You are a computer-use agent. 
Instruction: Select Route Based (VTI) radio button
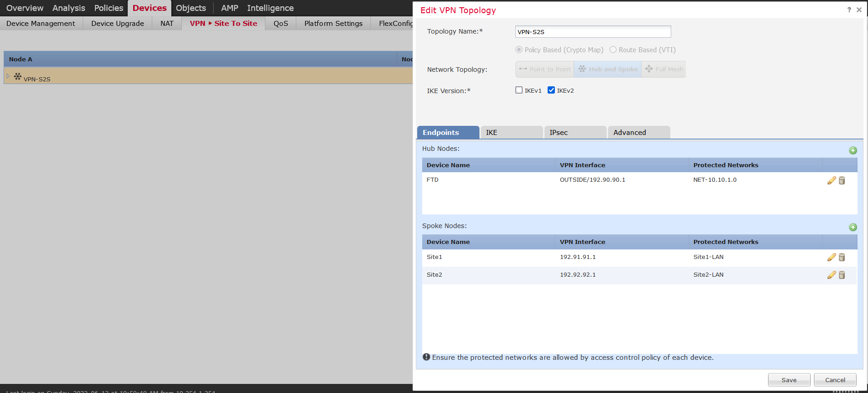[x=613, y=50]
